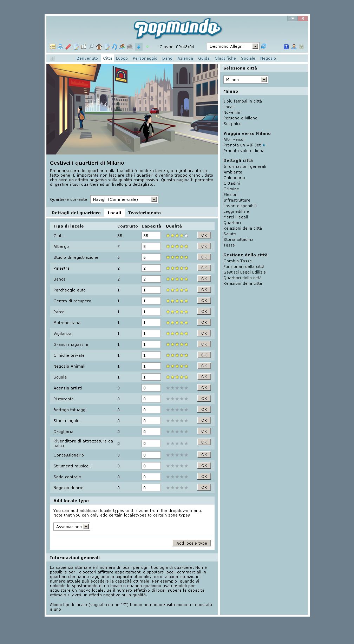Click the city hall building icon
The width and height of the screenshot is (354, 644).
130,46
